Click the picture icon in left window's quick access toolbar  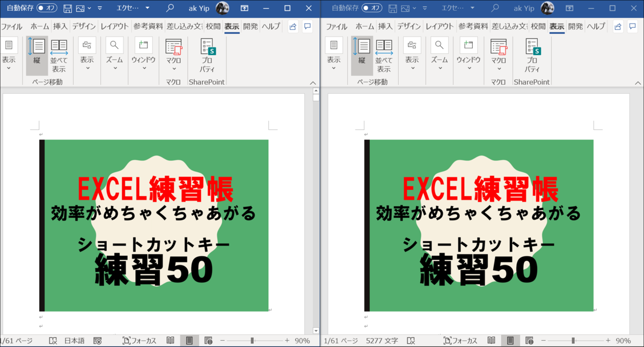[80, 8]
